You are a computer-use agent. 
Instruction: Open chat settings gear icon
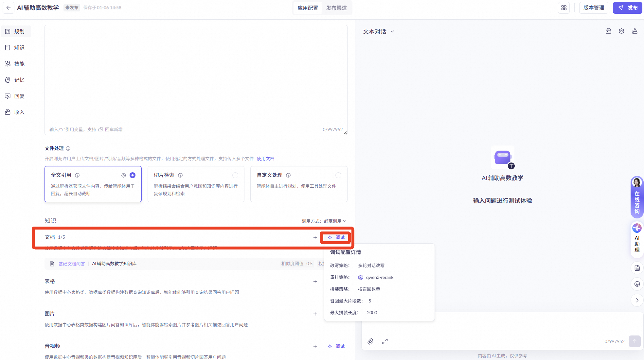pyautogui.click(x=621, y=31)
